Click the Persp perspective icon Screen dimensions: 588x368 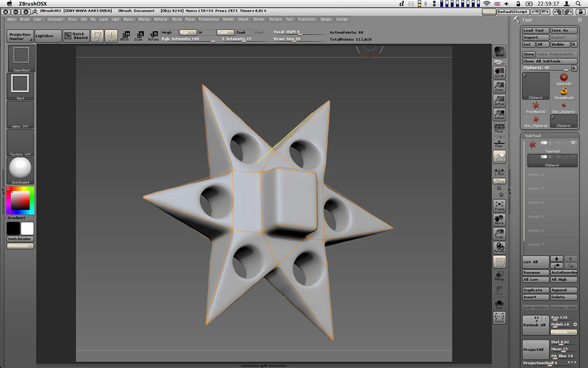[x=499, y=127]
